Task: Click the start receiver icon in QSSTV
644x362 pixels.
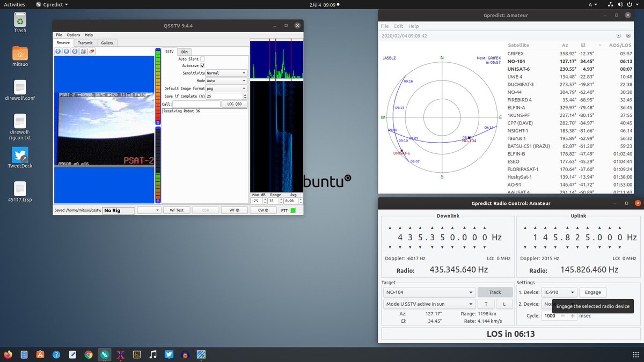Action: click(x=58, y=51)
